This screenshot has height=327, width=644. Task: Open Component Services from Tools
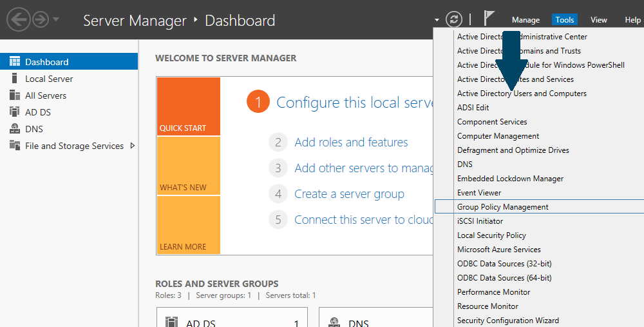pyautogui.click(x=492, y=122)
